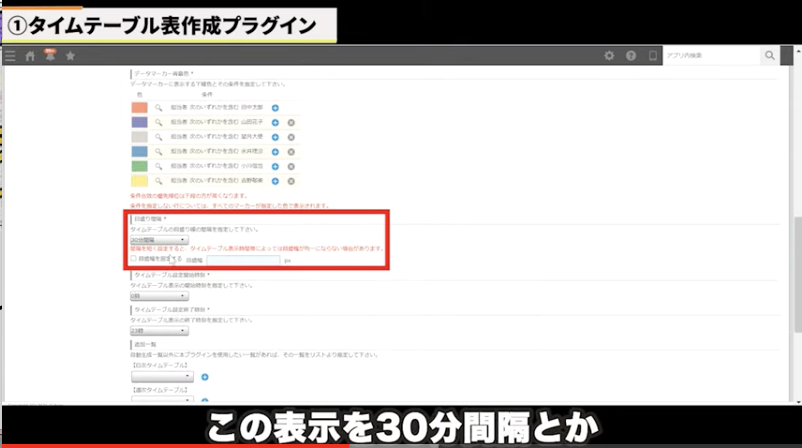
Task: Open the hamburger menu in header
Action: click(x=10, y=56)
